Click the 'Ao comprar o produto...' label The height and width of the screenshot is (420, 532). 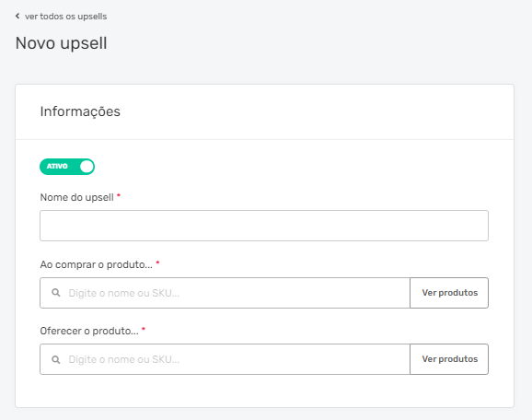97,264
